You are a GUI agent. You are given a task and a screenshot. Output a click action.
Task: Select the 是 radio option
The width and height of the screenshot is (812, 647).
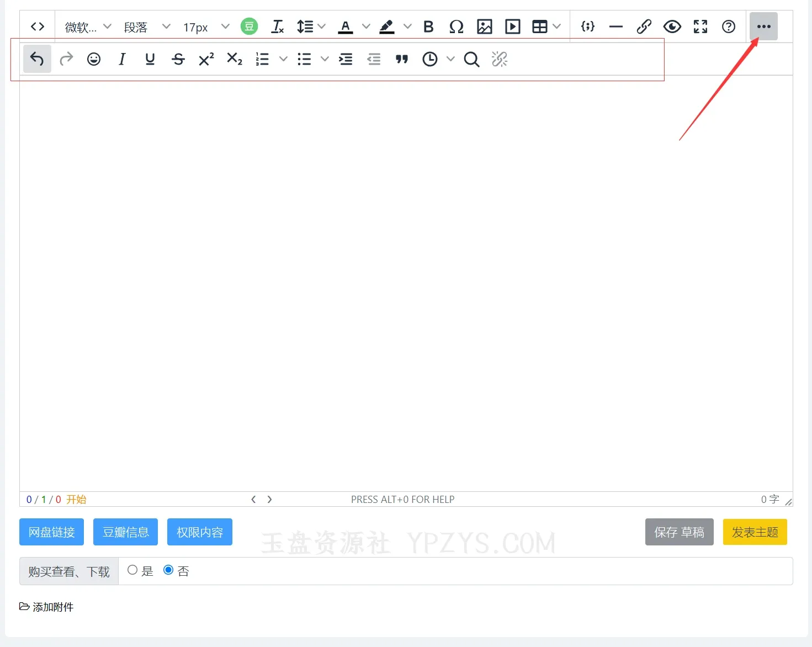point(132,570)
